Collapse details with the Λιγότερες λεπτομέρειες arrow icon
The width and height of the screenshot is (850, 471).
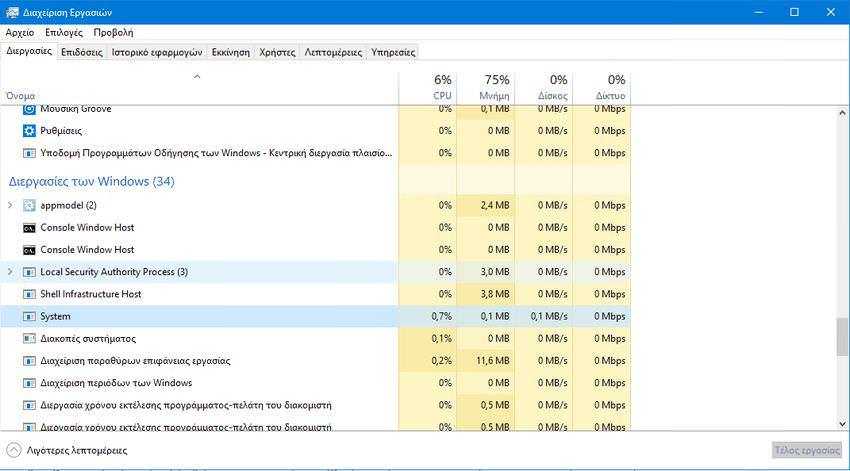[14, 450]
